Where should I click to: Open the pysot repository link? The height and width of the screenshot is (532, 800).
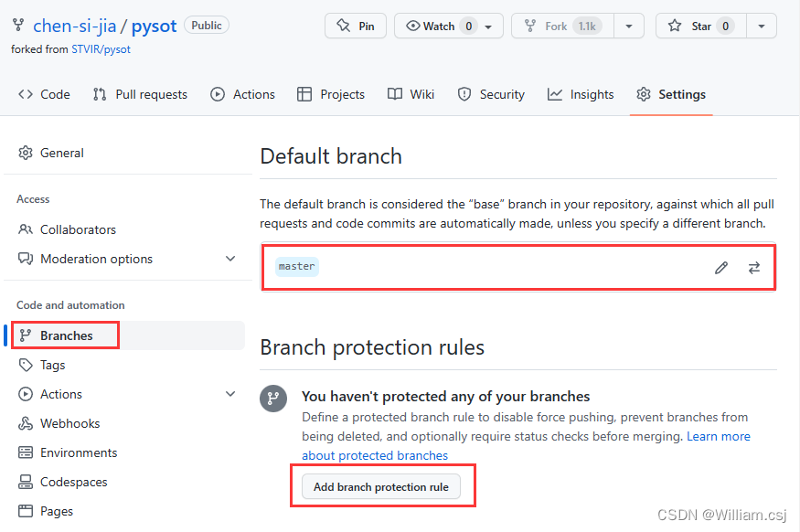point(155,26)
